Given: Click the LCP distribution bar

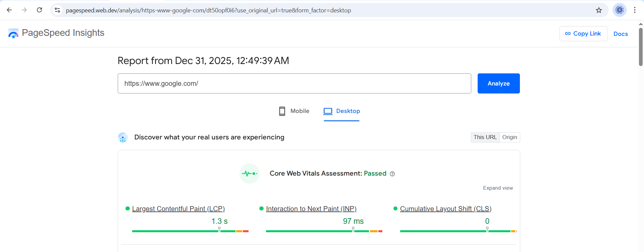Looking at the screenshot, I should [190, 231].
